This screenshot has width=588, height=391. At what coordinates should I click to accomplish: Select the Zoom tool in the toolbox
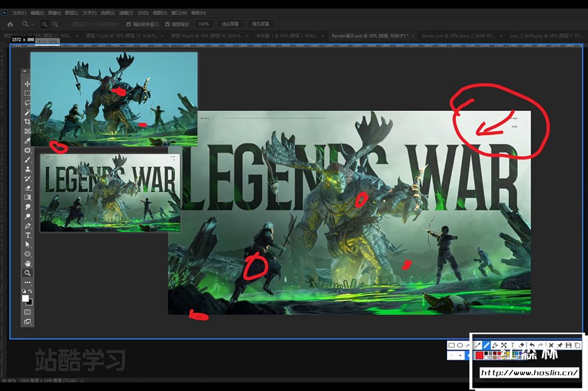pyautogui.click(x=28, y=273)
